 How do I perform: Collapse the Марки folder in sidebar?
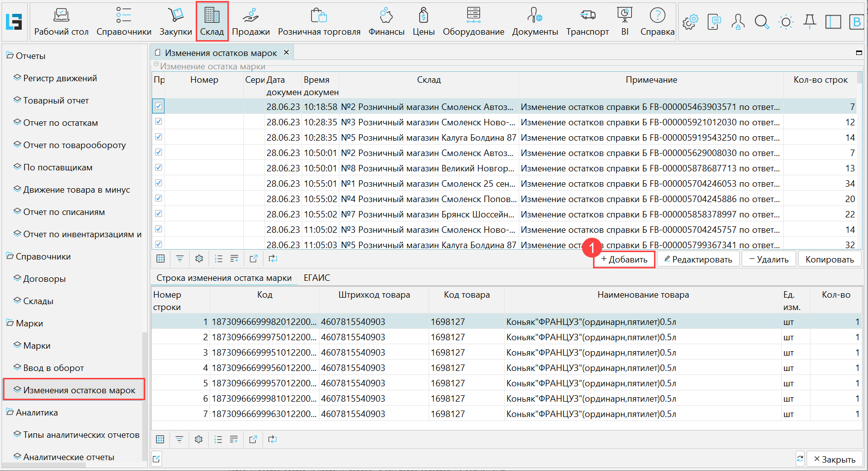(x=10, y=323)
